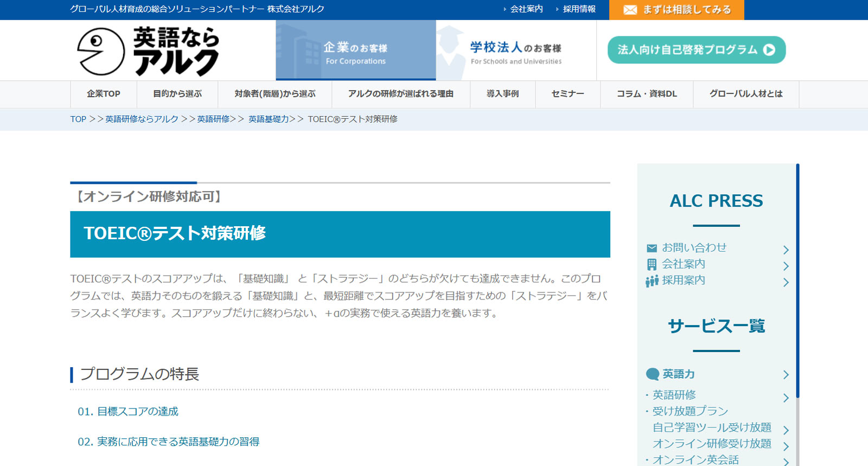Open 採用情報 link in top header
The height and width of the screenshot is (466, 868).
[579, 9]
